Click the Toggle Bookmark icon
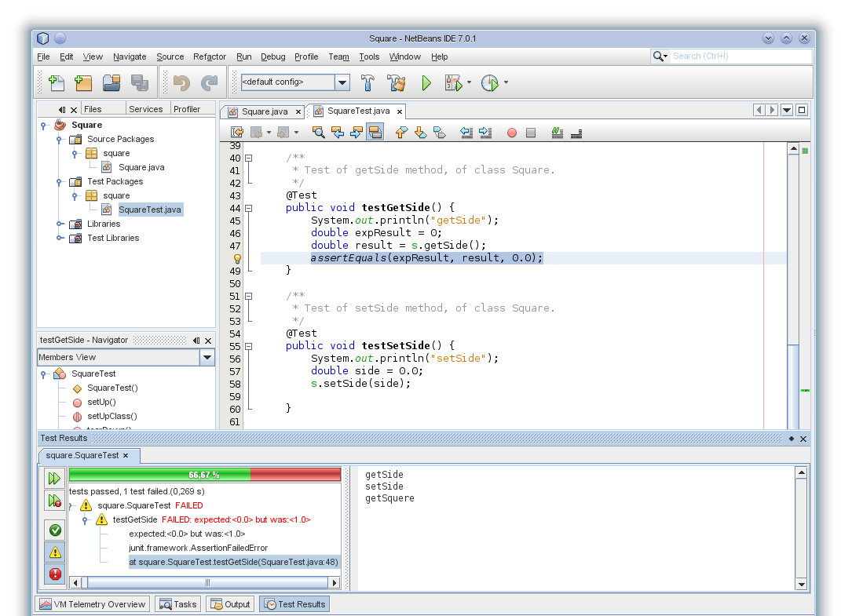 coord(439,133)
